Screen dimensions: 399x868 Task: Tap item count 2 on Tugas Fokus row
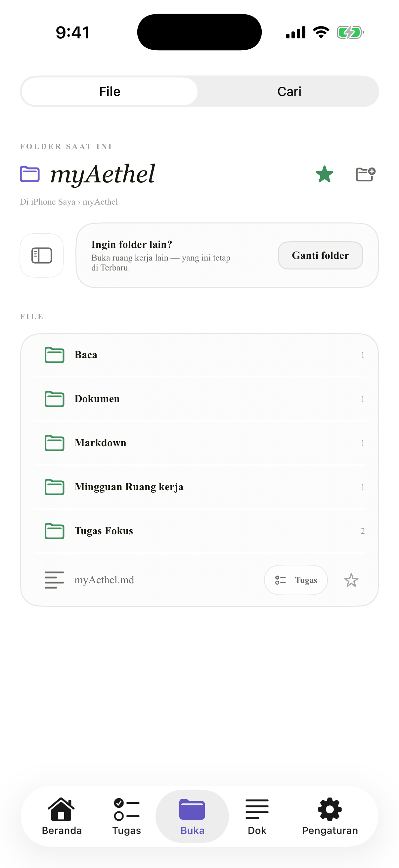click(x=362, y=531)
